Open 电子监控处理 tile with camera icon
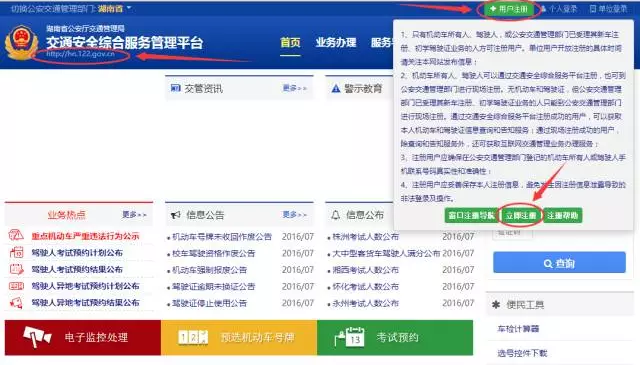This screenshot has width=640, height=365. (83, 337)
